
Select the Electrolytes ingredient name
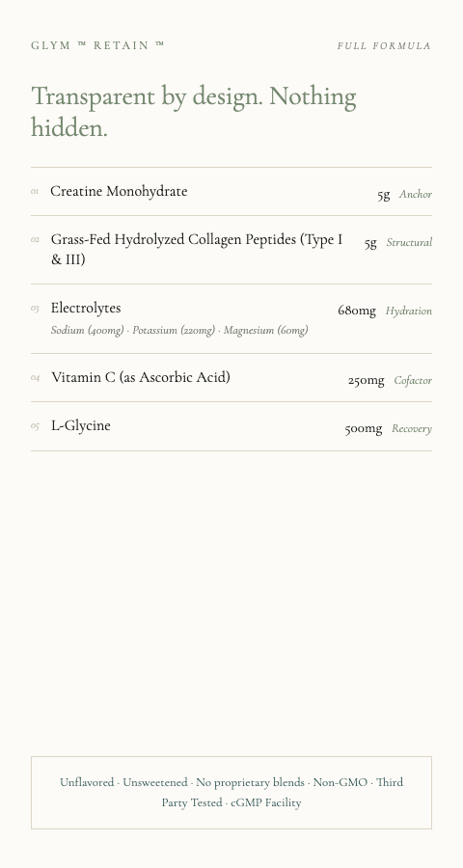tap(86, 308)
